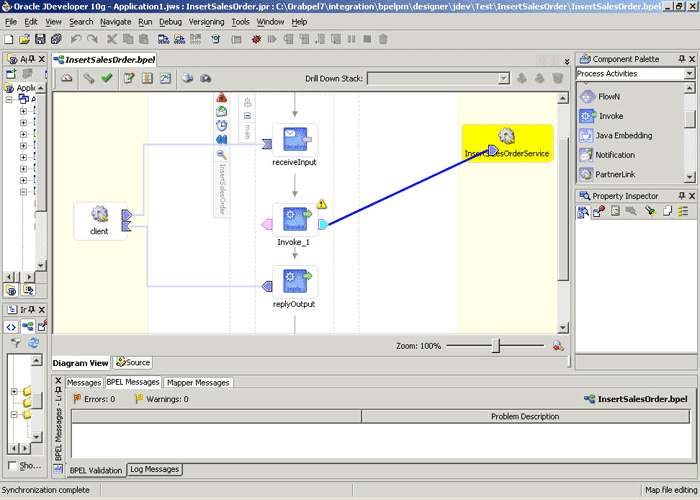Open the Process Activities dropdown
Screen dimensions: 700x500
point(689,74)
